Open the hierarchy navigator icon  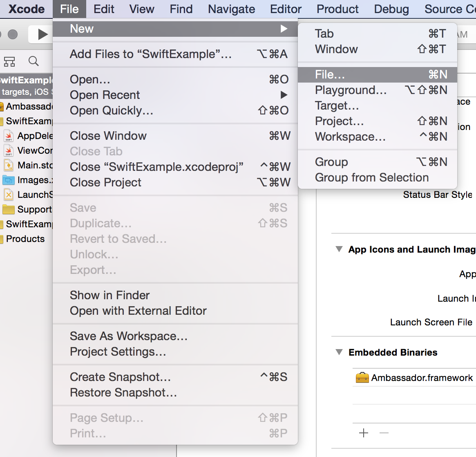click(9, 62)
